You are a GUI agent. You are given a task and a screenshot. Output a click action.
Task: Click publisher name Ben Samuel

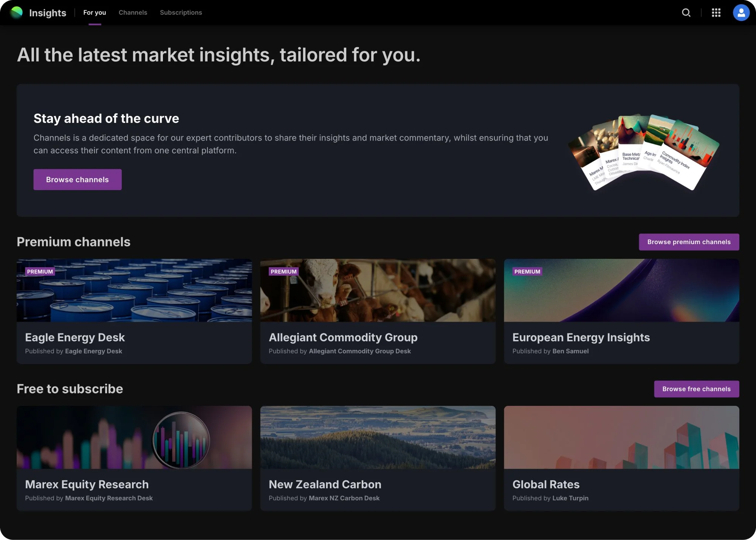[570, 351]
